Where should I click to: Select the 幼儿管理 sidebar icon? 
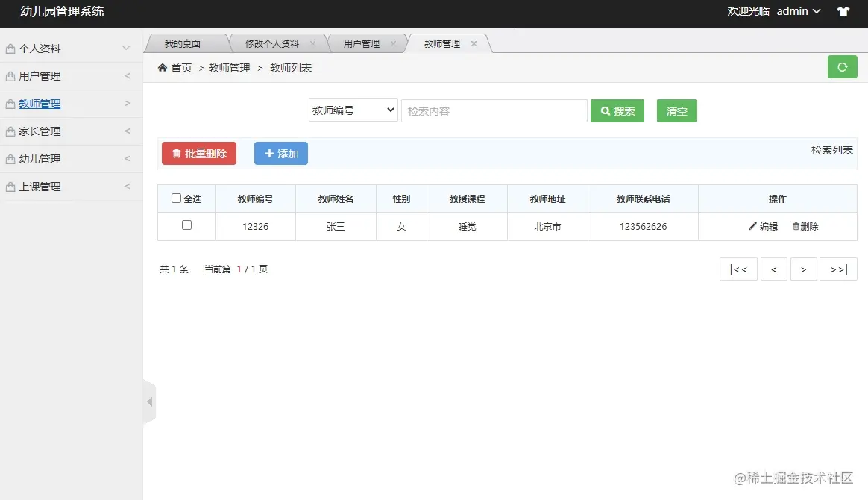pos(10,158)
